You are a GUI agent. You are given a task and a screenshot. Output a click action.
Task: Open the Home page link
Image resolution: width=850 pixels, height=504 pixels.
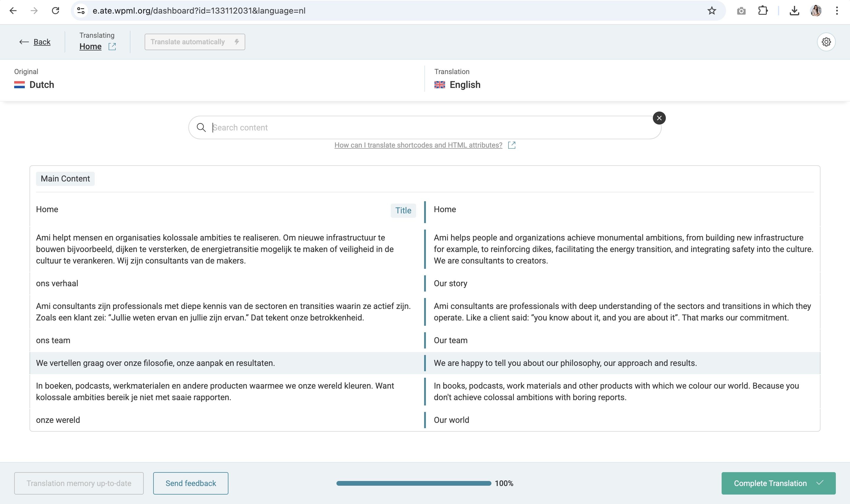[90, 47]
